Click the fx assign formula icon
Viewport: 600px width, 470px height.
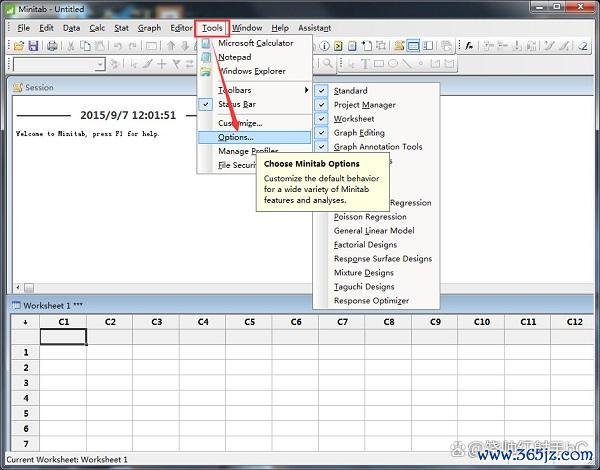[x=469, y=46]
